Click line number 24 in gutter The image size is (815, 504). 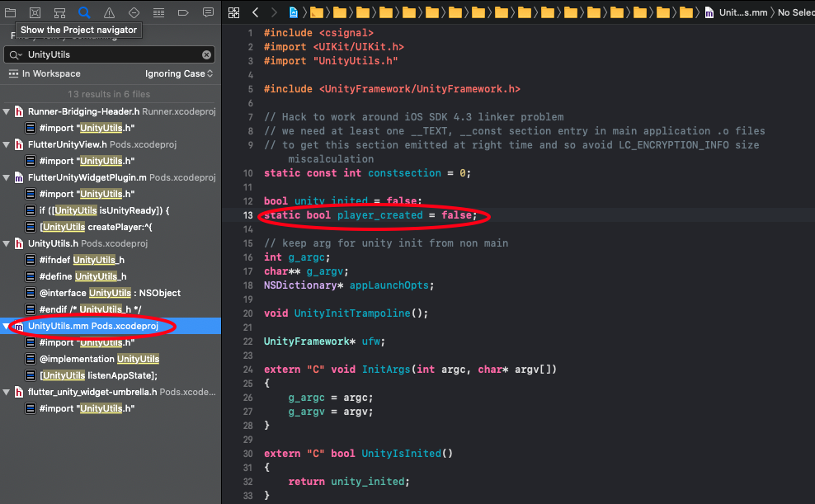point(248,370)
